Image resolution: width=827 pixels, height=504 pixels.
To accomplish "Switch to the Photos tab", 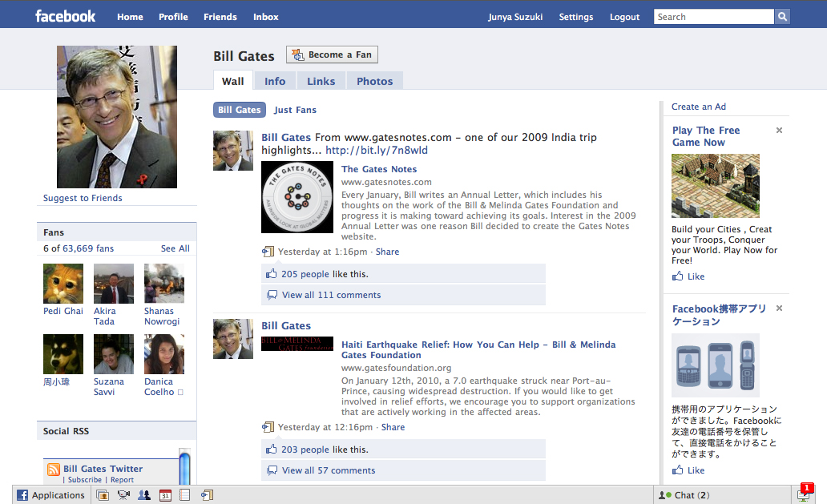I will tap(374, 81).
